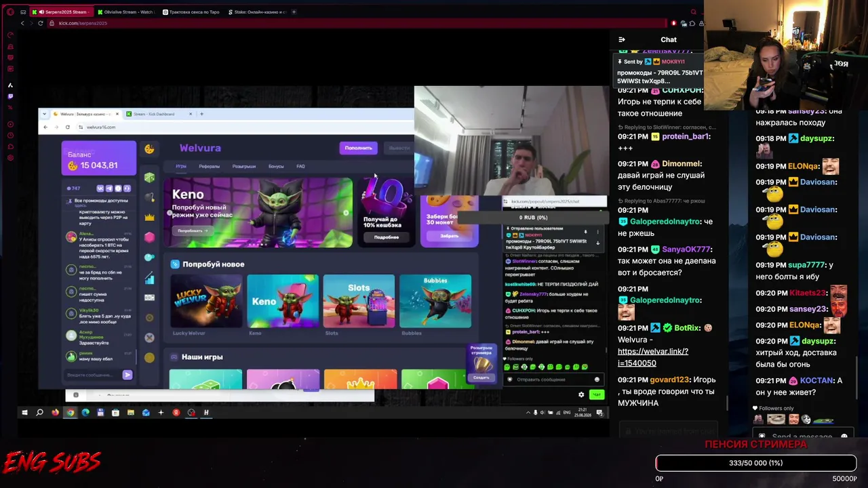Viewport: 868px width, 488px height.
Task: Go back in the Welvura browser window
Action: (45, 127)
